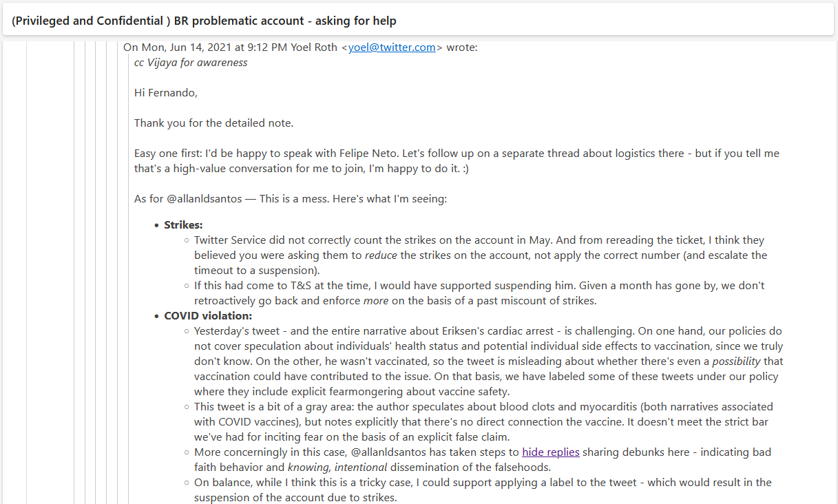Click the italic word "reduce"

381,255
